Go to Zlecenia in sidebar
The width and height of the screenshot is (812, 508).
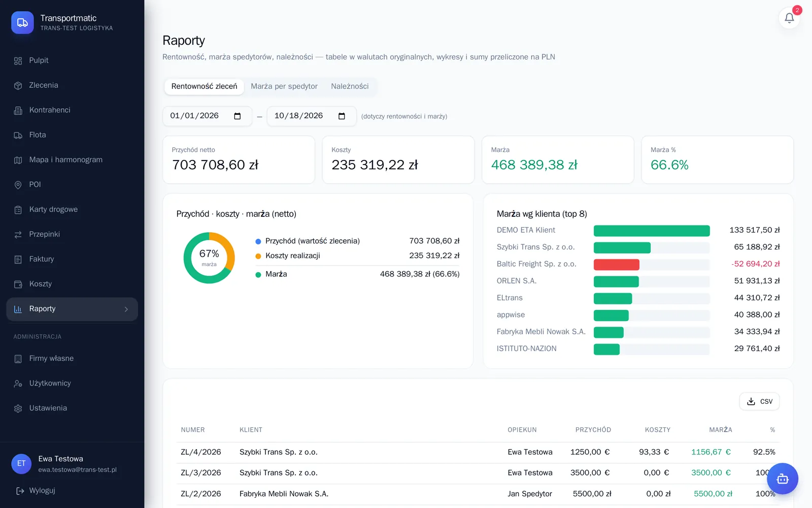click(72, 85)
